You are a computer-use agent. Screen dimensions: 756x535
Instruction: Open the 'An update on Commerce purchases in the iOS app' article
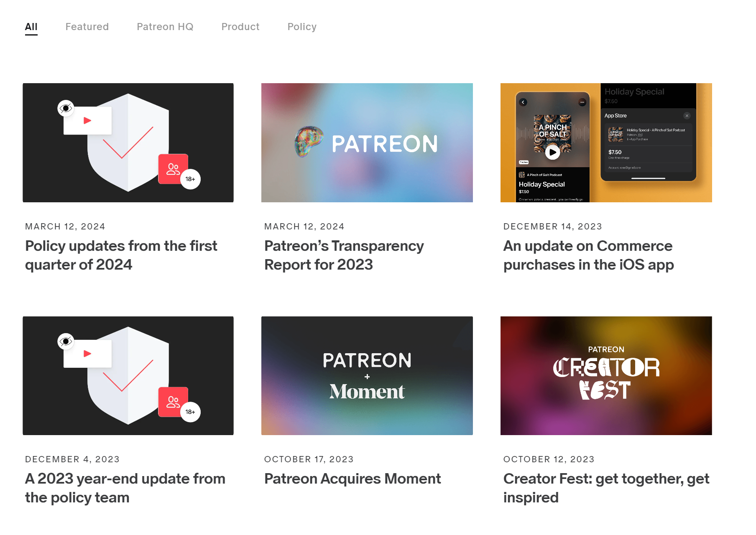point(588,255)
